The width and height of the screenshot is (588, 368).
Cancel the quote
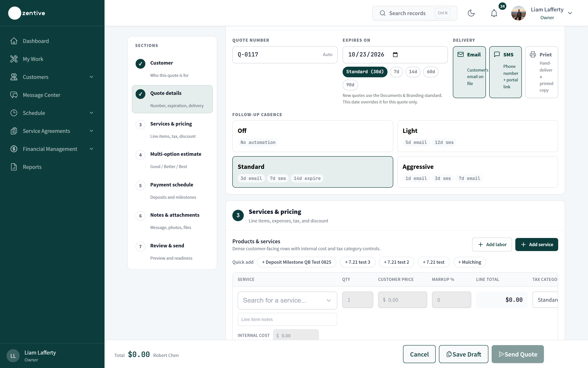point(419,354)
